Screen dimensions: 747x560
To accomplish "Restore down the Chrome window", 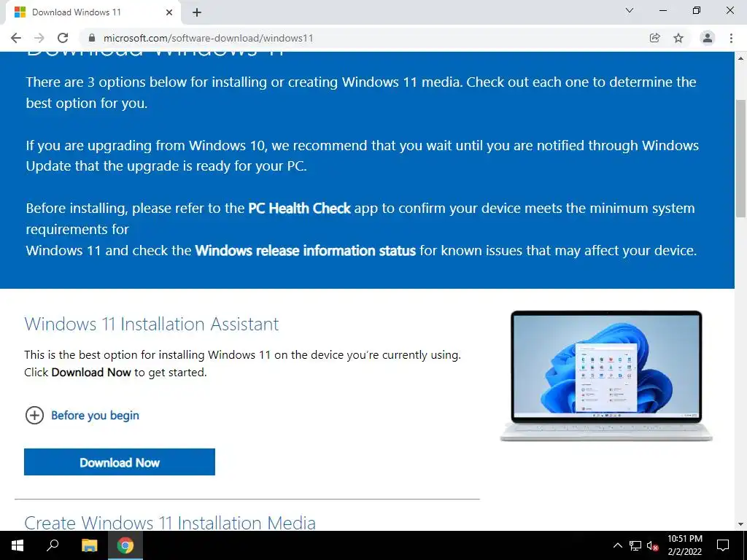I will click(x=697, y=10).
